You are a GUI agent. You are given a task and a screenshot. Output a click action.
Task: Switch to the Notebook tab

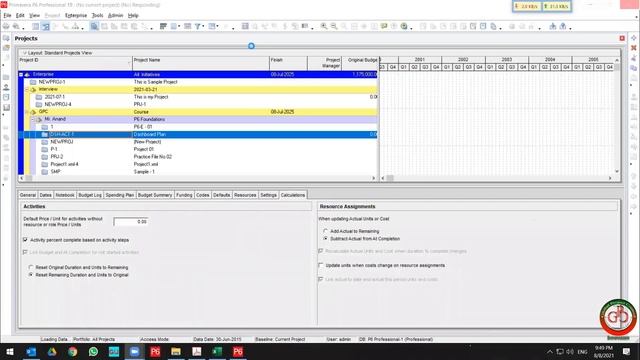pos(65,195)
